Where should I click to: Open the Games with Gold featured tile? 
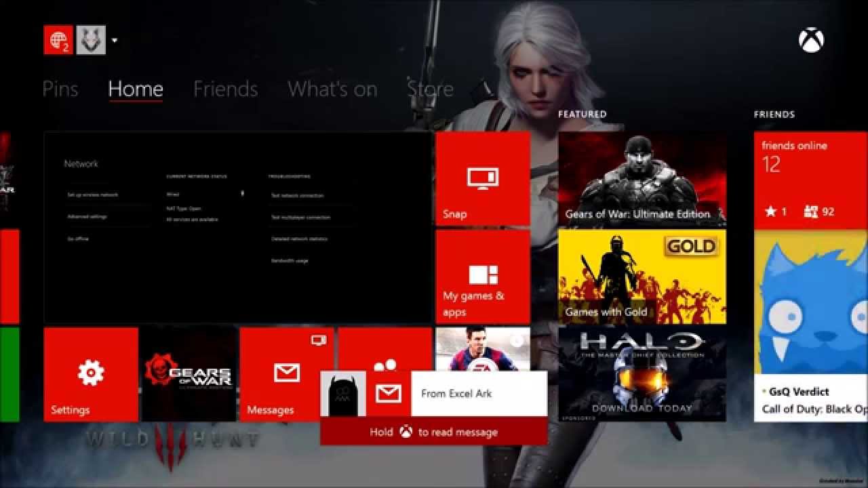642,277
